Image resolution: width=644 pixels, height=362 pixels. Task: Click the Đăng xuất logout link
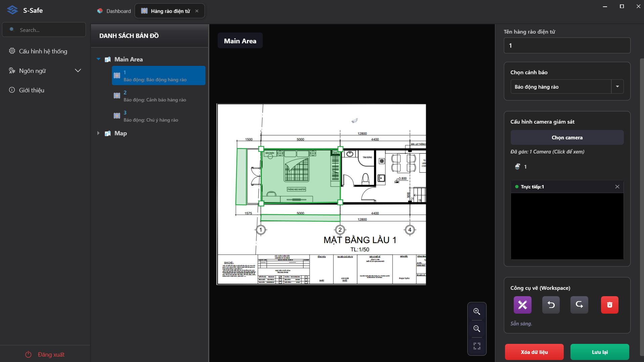(x=45, y=355)
